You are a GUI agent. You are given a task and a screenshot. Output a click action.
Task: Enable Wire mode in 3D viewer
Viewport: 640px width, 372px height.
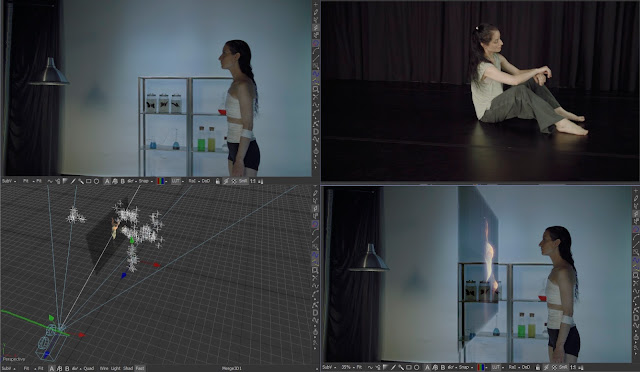[104, 368]
